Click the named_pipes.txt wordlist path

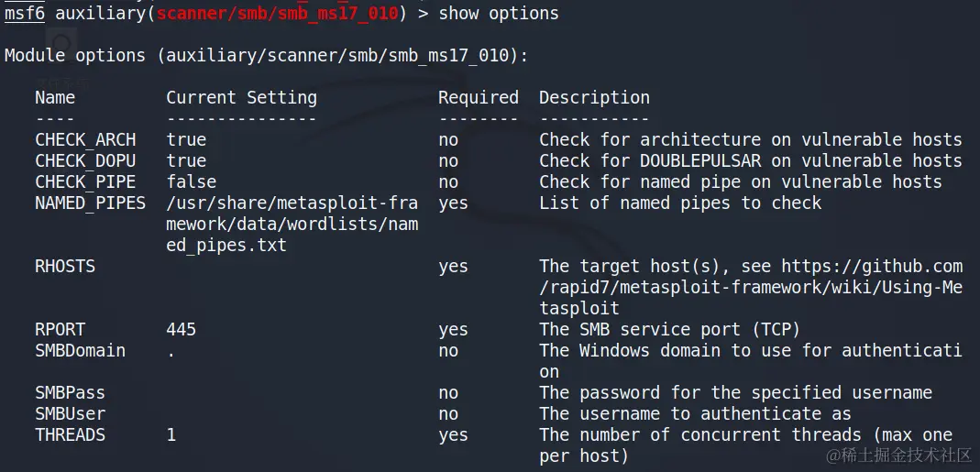292,224
